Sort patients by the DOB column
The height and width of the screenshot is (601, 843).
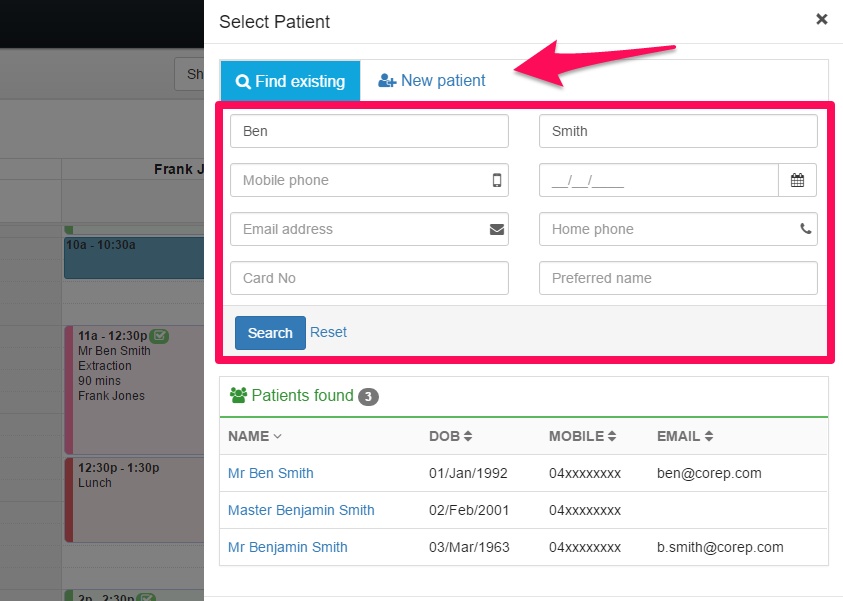coord(450,436)
